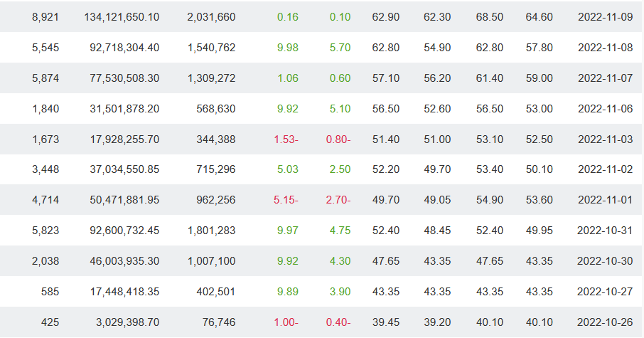
Task: Click the green 9.98 percent change
Action: tap(288, 48)
